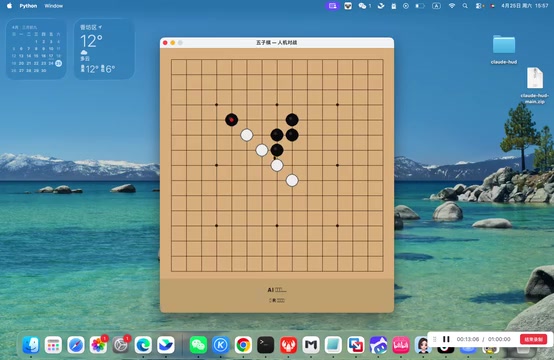
Task: Open the pink bilibili app in Dock
Action: tap(401, 345)
